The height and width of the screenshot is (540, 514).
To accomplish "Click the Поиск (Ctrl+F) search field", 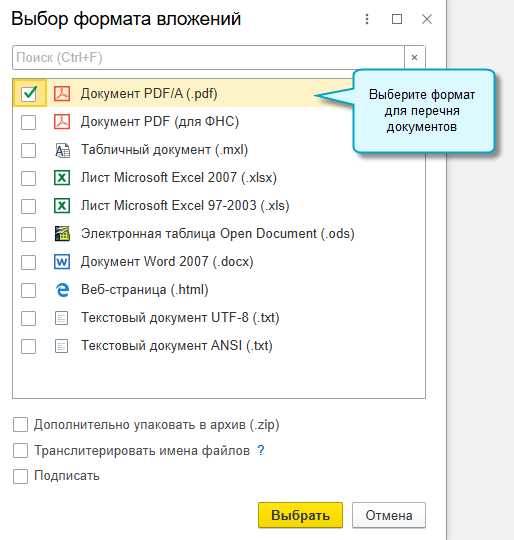I will click(208, 58).
